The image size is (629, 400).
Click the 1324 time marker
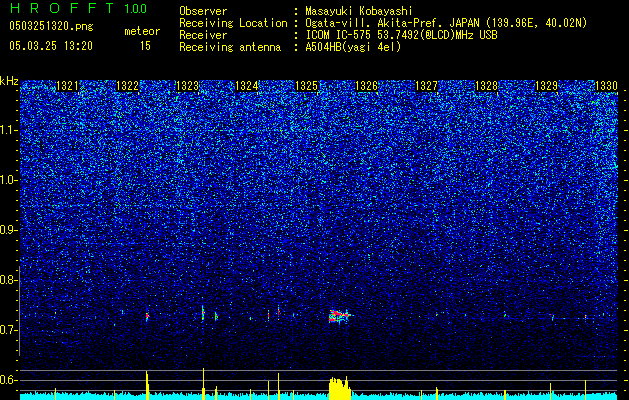click(246, 86)
